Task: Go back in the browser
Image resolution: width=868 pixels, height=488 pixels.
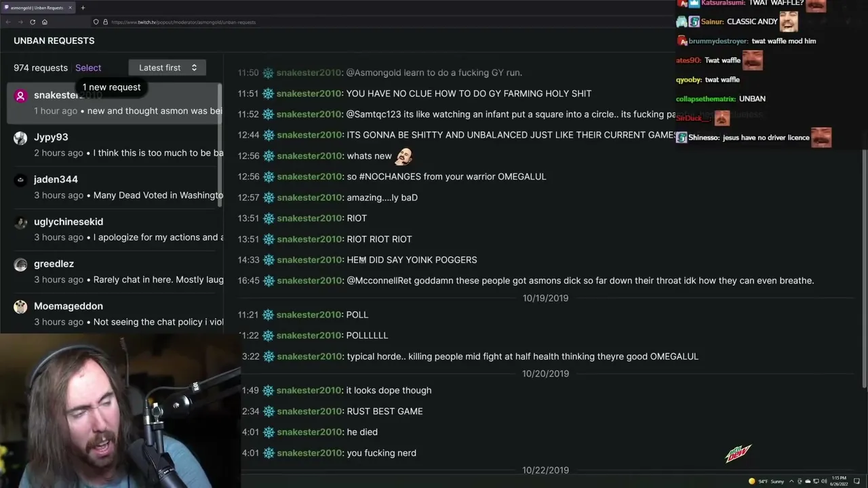Action: 8,22
